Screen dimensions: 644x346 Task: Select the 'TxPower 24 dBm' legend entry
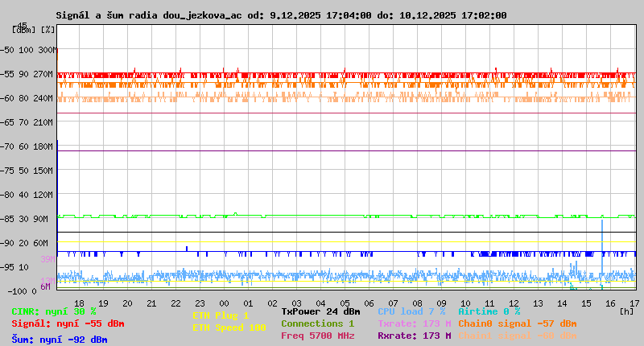click(320, 312)
